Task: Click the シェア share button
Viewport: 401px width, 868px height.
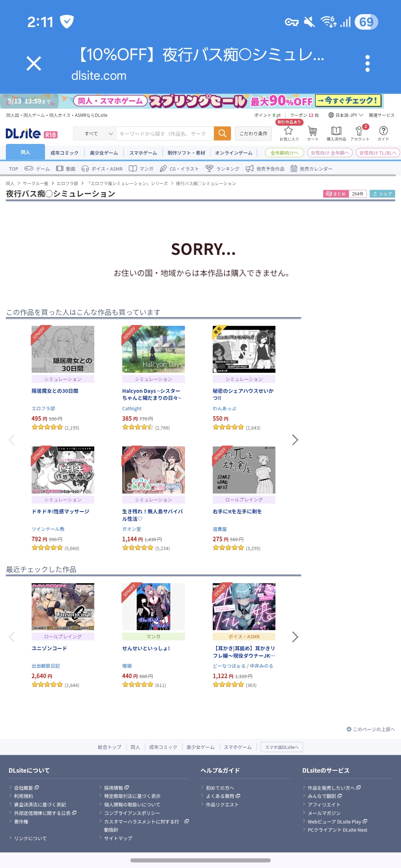Action: pos(382,194)
